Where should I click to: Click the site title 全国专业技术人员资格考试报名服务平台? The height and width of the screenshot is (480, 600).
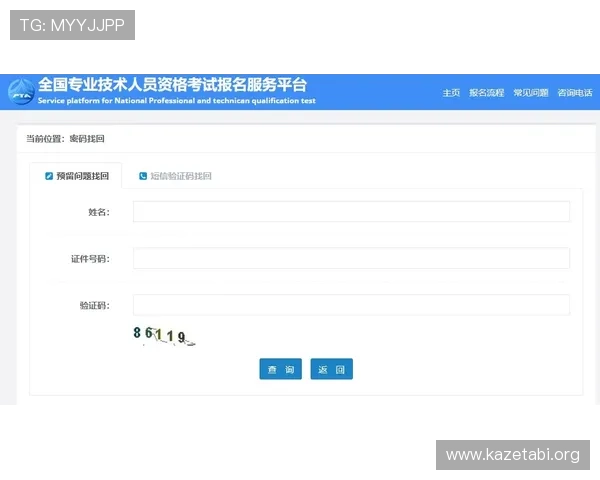tap(173, 85)
